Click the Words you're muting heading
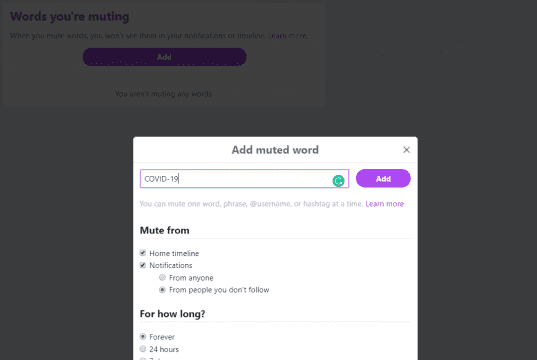This screenshot has height=360, width=537. click(70, 16)
